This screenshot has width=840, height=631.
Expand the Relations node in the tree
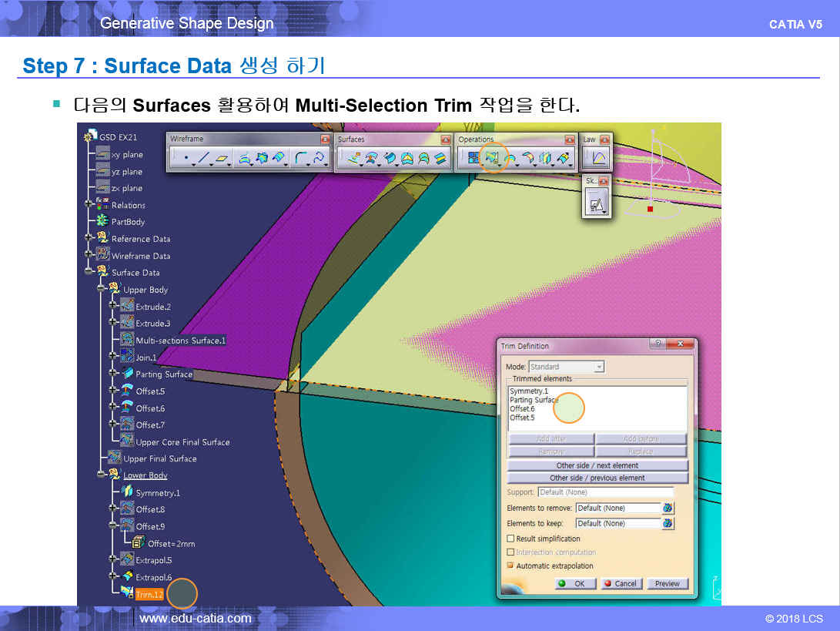click(89, 205)
